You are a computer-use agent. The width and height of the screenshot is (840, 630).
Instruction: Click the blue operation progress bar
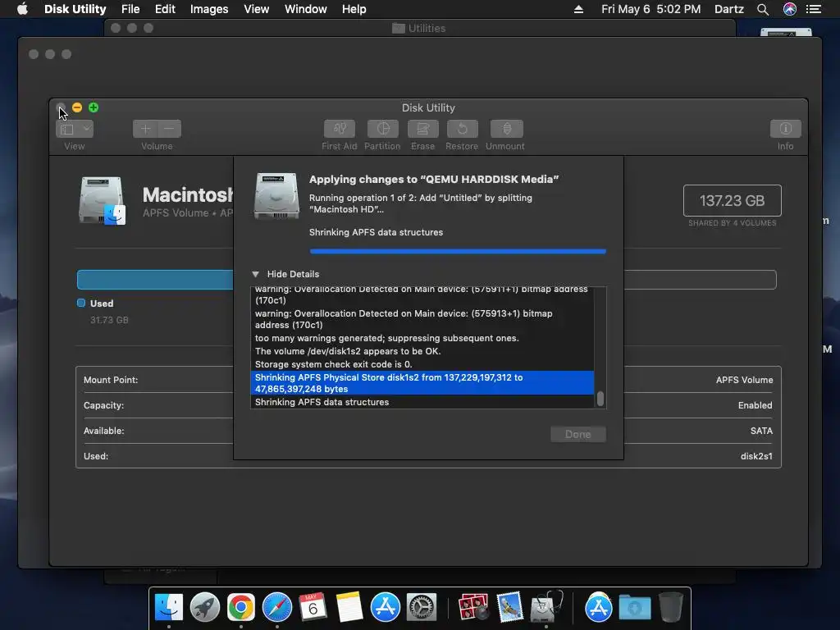point(458,251)
